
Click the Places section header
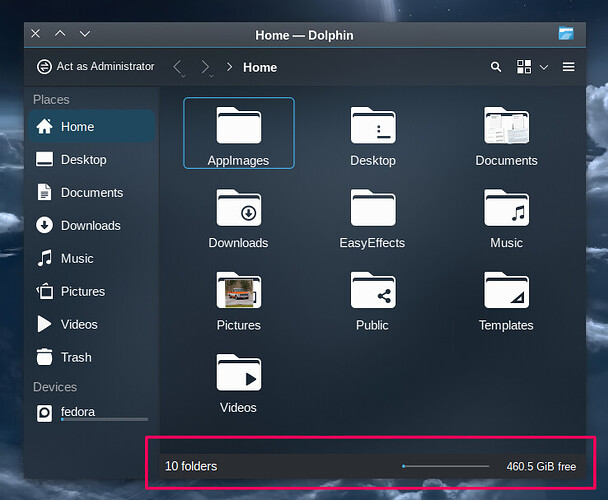pyautogui.click(x=51, y=100)
